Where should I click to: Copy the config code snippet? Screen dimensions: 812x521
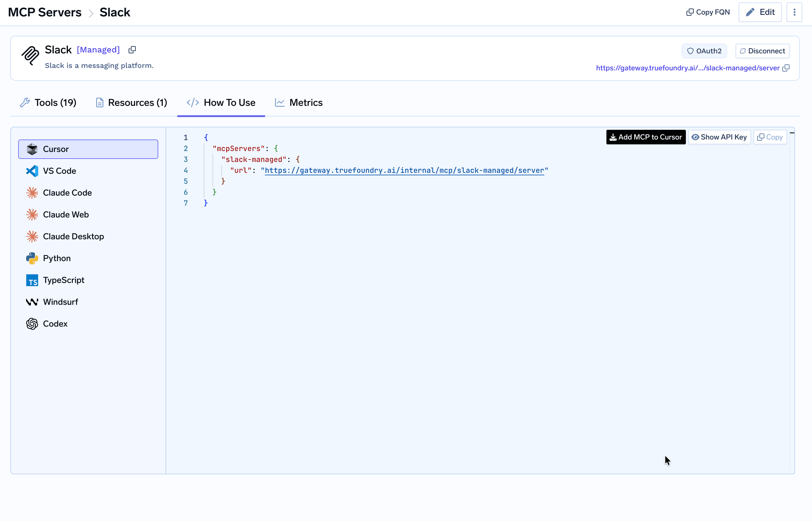point(770,137)
